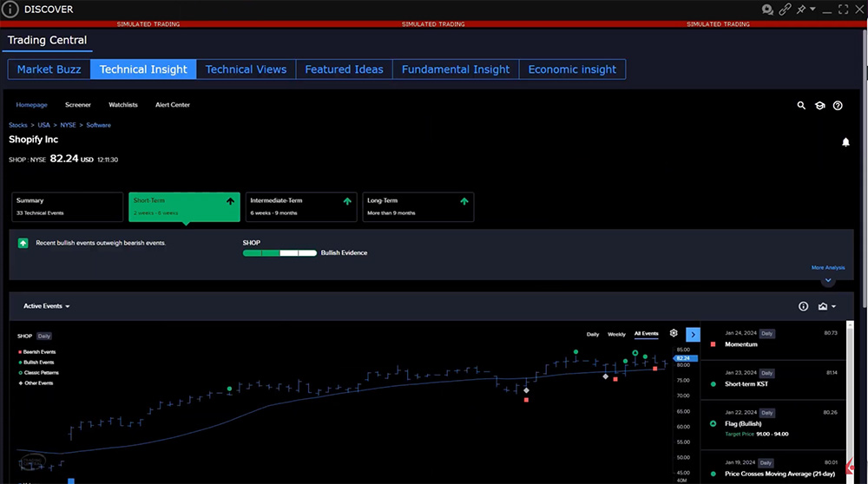Select the Summary 33 Technical Events card
868x484 pixels.
click(67, 206)
